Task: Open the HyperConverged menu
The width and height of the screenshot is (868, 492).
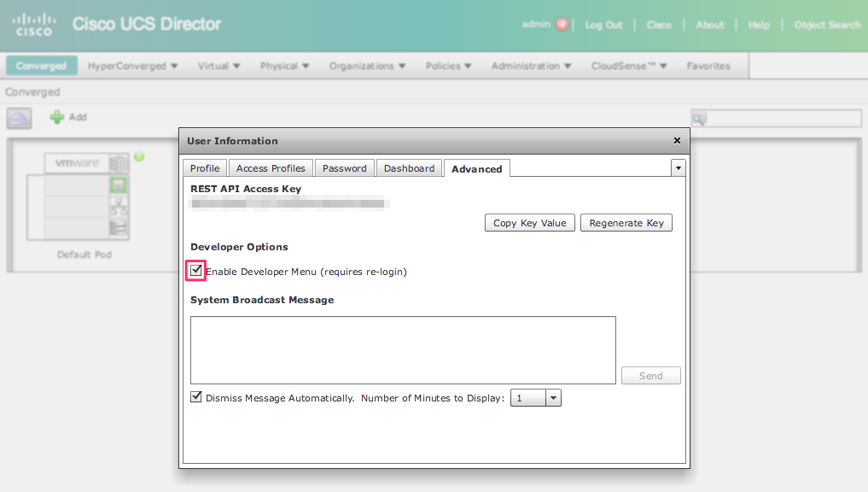Action: tap(132, 66)
